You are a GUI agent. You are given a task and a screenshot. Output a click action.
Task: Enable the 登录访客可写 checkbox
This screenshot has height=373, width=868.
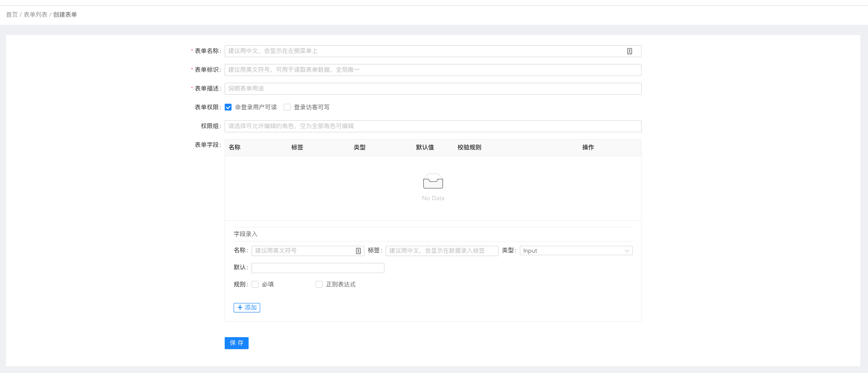(x=287, y=107)
